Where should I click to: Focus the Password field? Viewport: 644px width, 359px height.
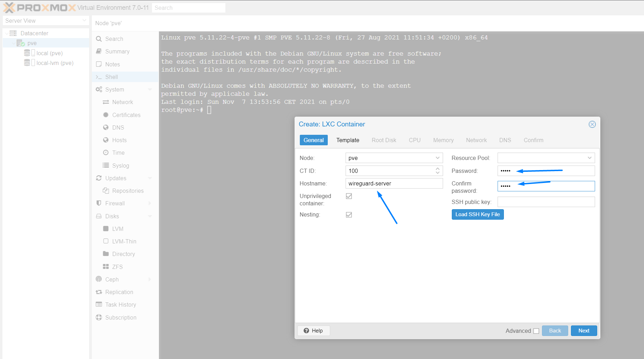point(546,171)
